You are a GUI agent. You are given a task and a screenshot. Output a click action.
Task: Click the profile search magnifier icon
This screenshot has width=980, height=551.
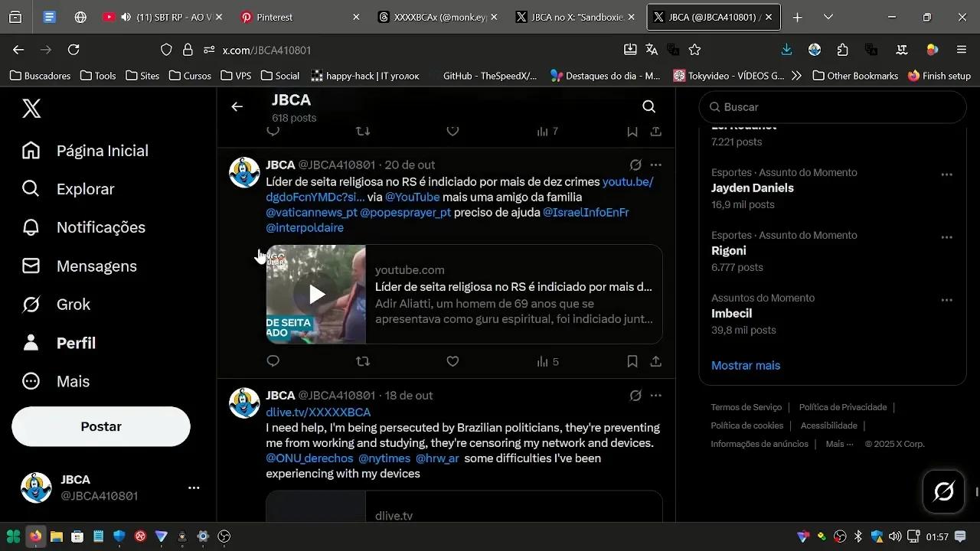(x=648, y=107)
